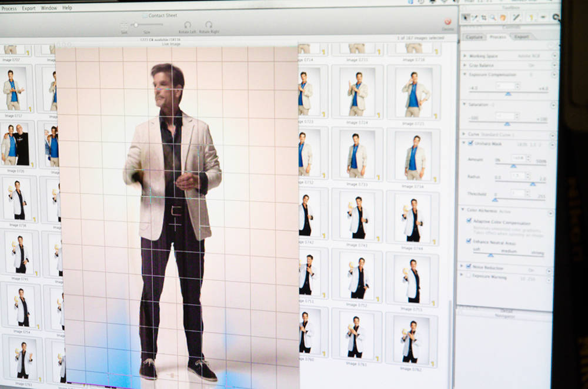Click the red Delete icon
This screenshot has width=588, height=389.
pos(448,22)
